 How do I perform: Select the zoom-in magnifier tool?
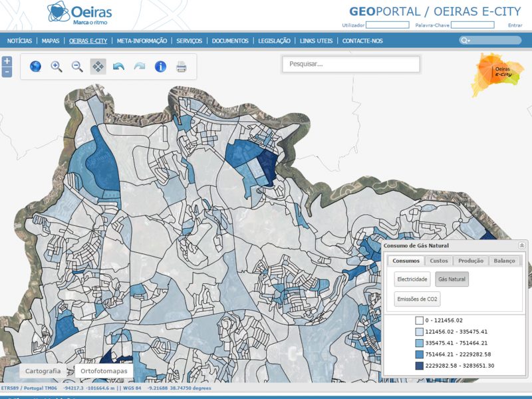tap(57, 66)
